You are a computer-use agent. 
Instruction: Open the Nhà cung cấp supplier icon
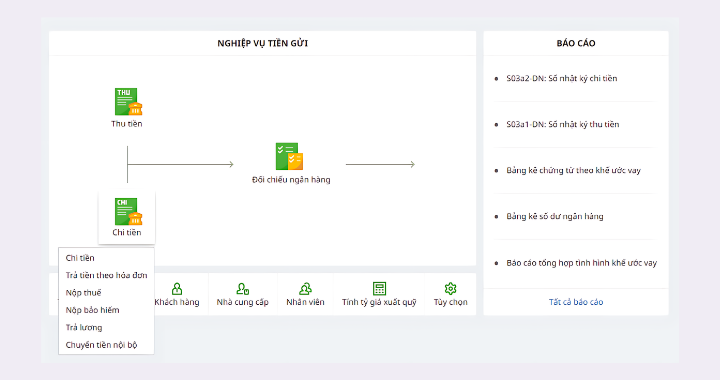[x=242, y=289]
